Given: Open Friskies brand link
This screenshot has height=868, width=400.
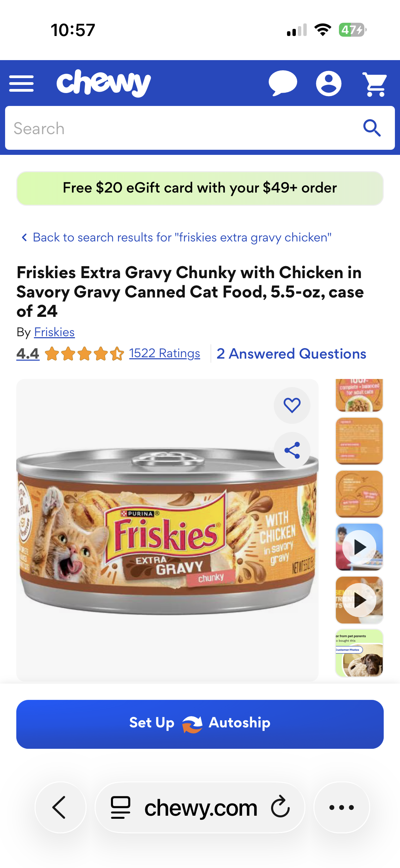Looking at the screenshot, I should pyautogui.click(x=54, y=332).
